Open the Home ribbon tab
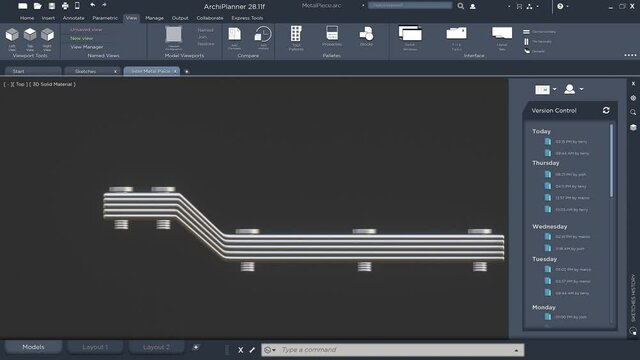Viewport: 640px width, 360px height. pos(27,18)
